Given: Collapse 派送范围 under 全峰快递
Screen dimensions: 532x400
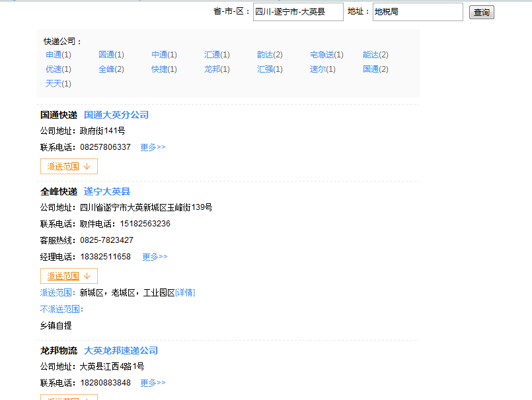Looking at the screenshot, I should click(x=69, y=276).
